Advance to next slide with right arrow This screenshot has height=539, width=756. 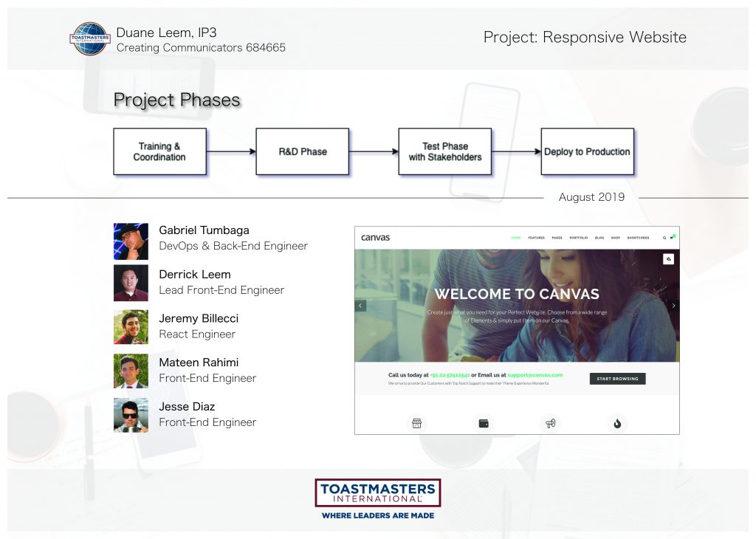click(x=673, y=306)
